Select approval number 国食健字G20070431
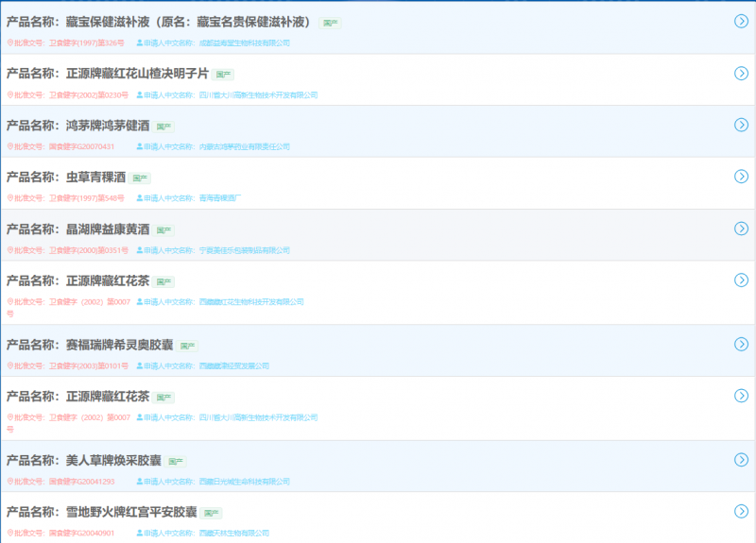Image resolution: width=756 pixels, height=543 pixels. (81, 146)
